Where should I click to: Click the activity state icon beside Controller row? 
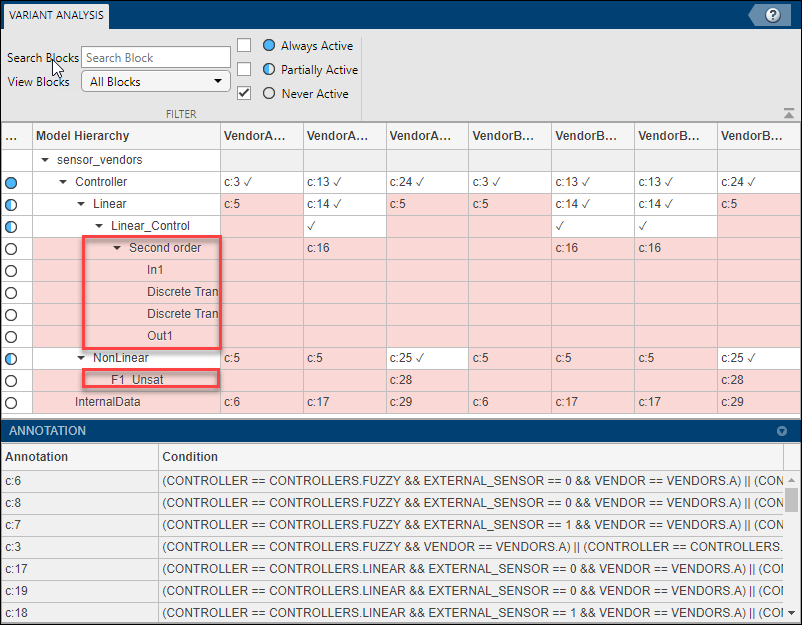click(x=11, y=182)
